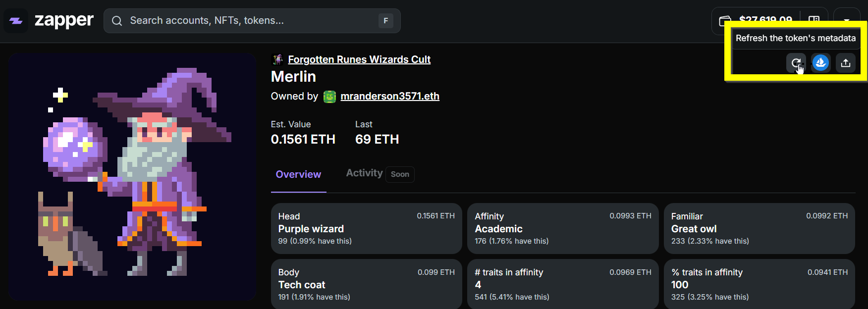Open the NFT on OpenSea
Image resolution: width=868 pixels, height=309 pixels.
[820, 63]
